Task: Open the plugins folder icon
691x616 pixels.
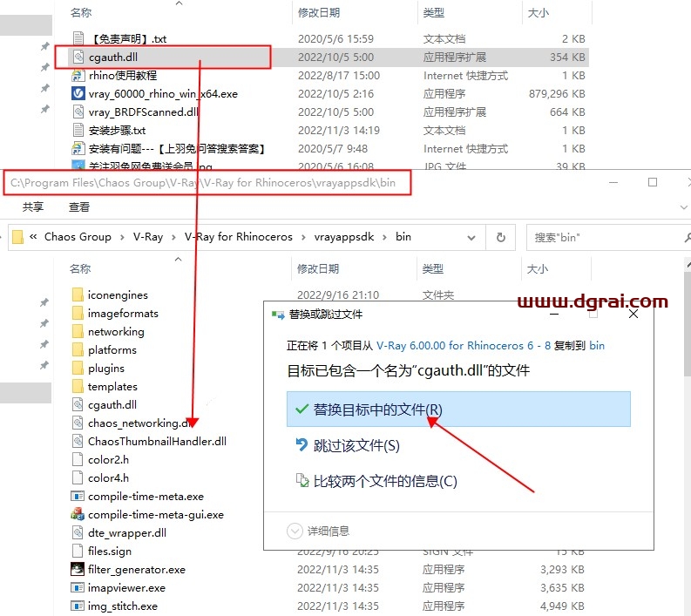Action: (78, 369)
